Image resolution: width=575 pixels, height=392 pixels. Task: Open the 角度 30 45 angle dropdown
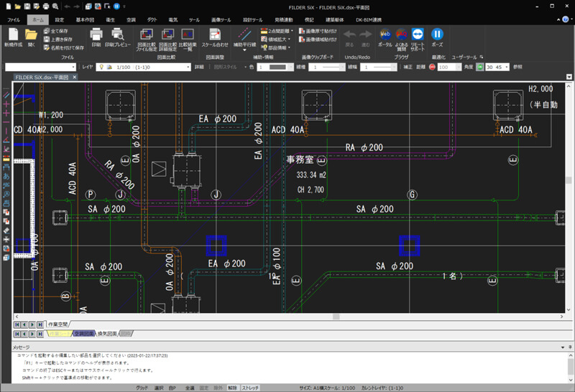506,67
